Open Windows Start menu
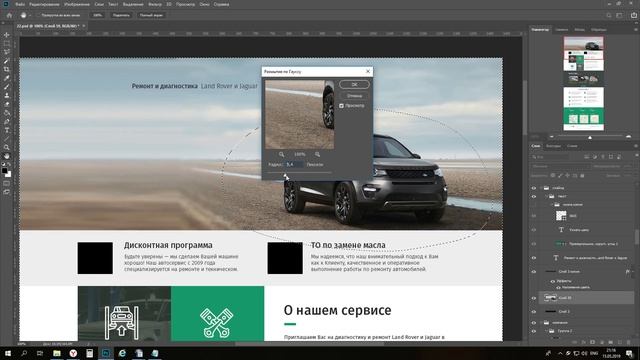Screen dimensions: 640x360 pos(7,353)
